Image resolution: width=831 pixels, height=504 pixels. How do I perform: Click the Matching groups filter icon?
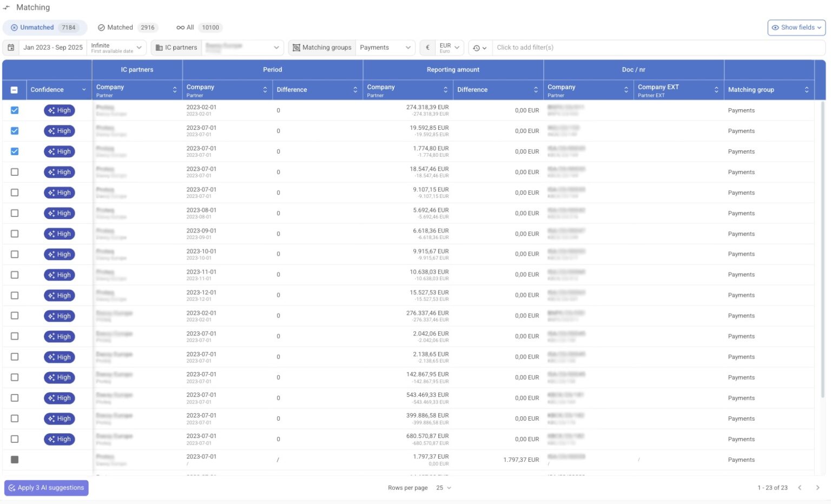pos(296,48)
